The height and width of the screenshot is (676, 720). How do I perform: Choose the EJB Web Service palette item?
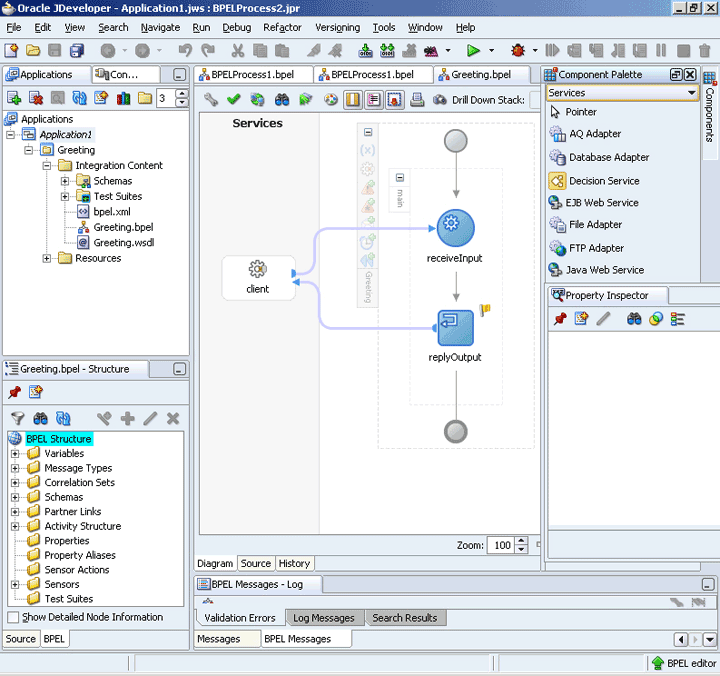coord(594,203)
